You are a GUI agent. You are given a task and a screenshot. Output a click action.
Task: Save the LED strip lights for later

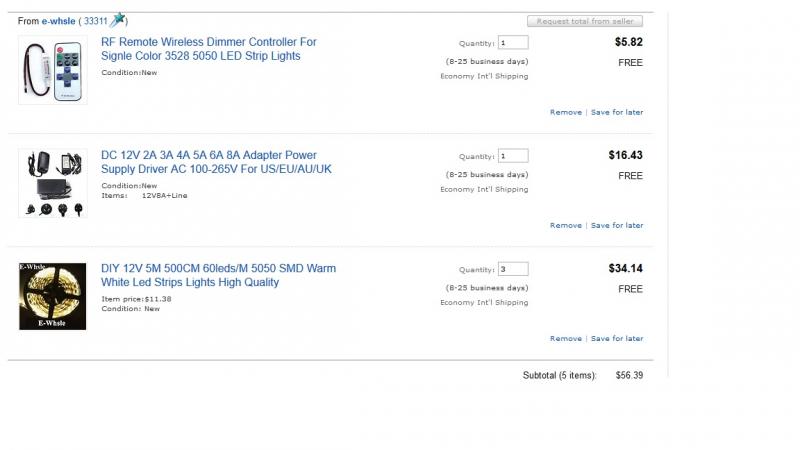(x=617, y=339)
